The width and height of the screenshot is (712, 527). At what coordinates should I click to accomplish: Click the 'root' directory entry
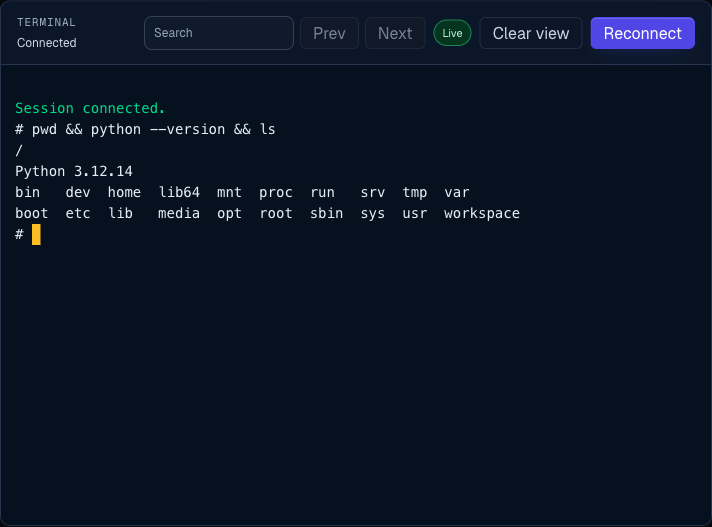coord(276,214)
